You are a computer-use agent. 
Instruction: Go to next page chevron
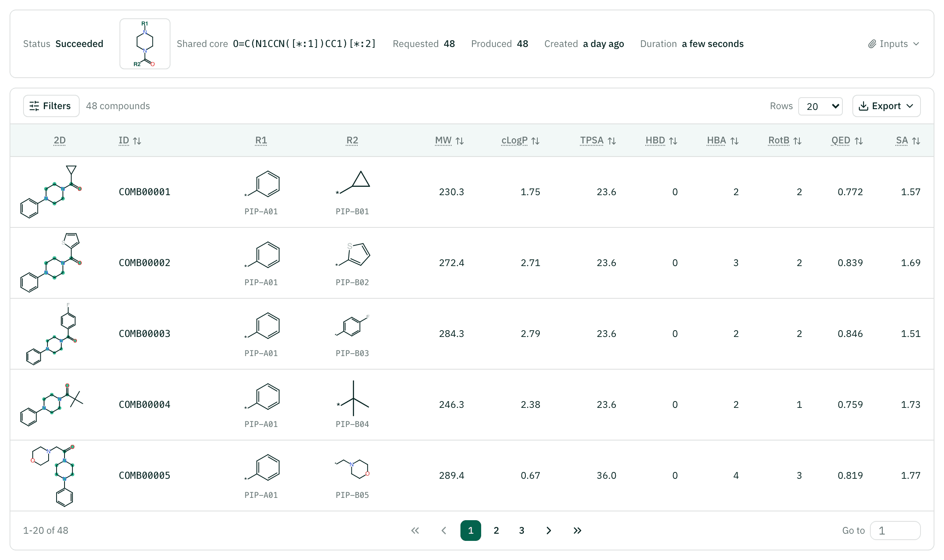point(549,531)
